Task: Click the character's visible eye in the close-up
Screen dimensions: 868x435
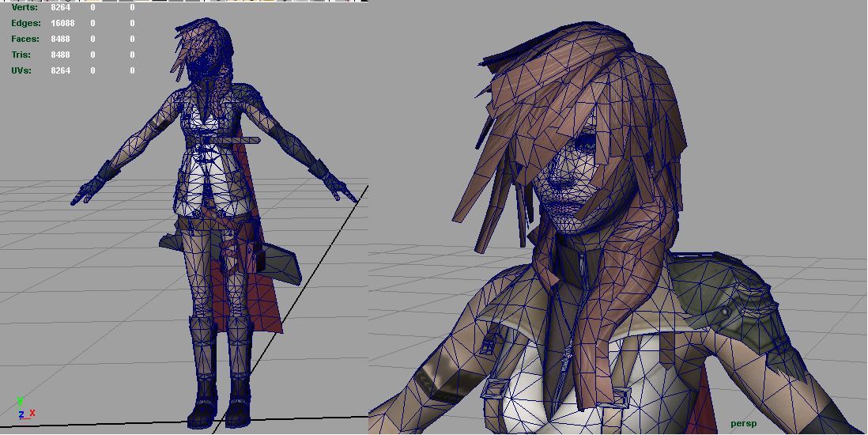Action: click(x=587, y=142)
